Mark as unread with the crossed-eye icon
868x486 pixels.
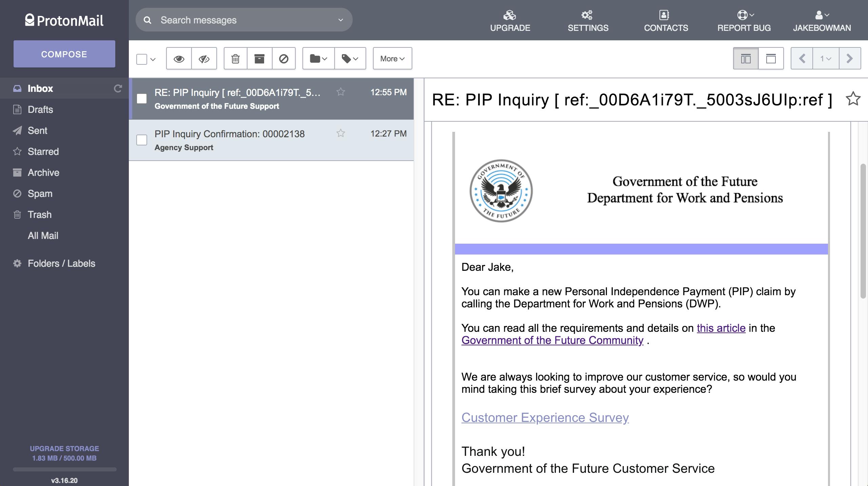204,59
